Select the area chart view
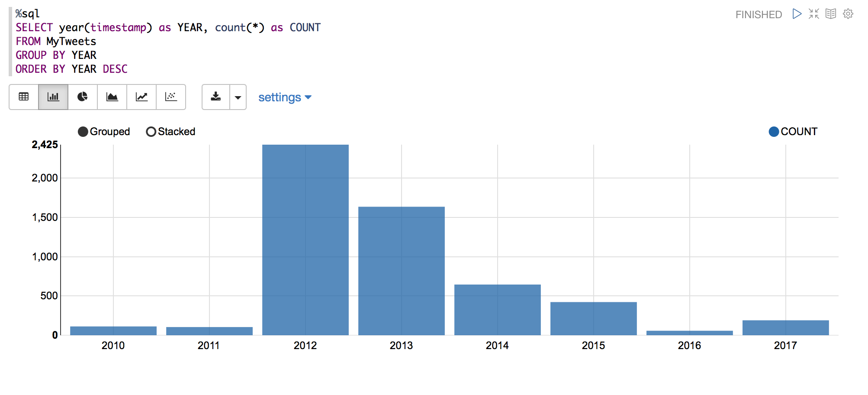The width and height of the screenshot is (868, 395). [x=112, y=97]
